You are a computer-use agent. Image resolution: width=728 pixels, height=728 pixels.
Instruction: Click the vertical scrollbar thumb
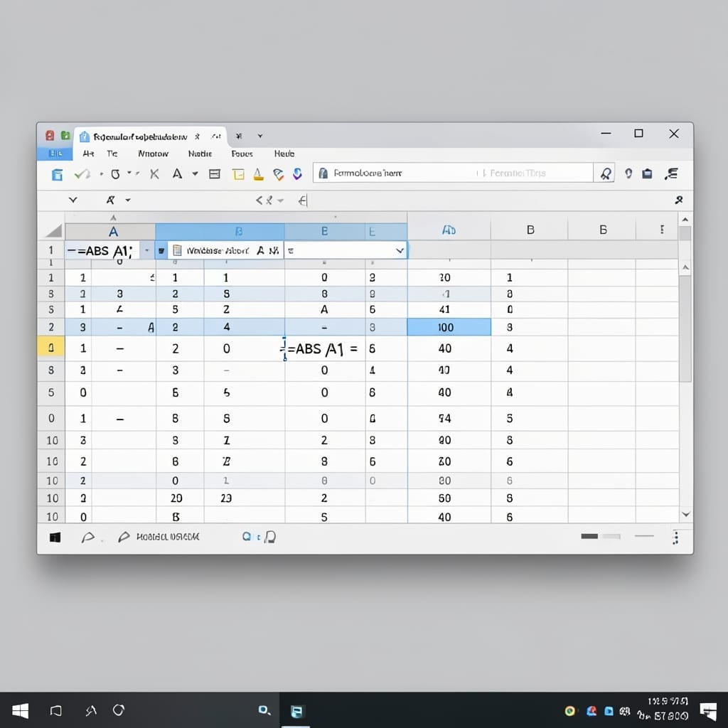pyautogui.click(x=685, y=328)
